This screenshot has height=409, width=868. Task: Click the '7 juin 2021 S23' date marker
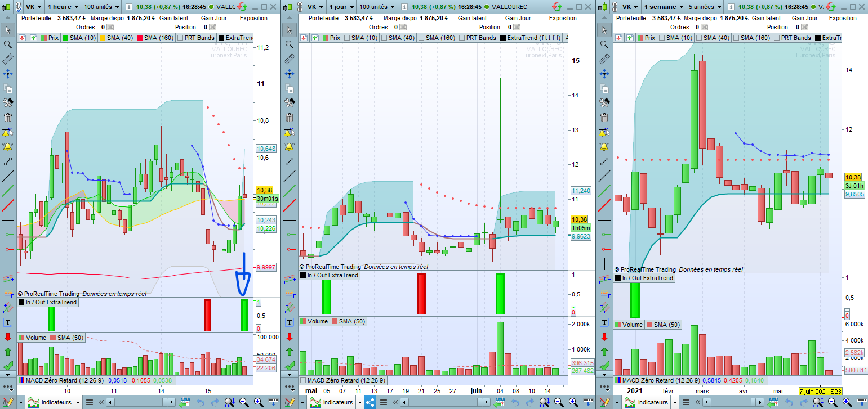pyautogui.click(x=821, y=390)
